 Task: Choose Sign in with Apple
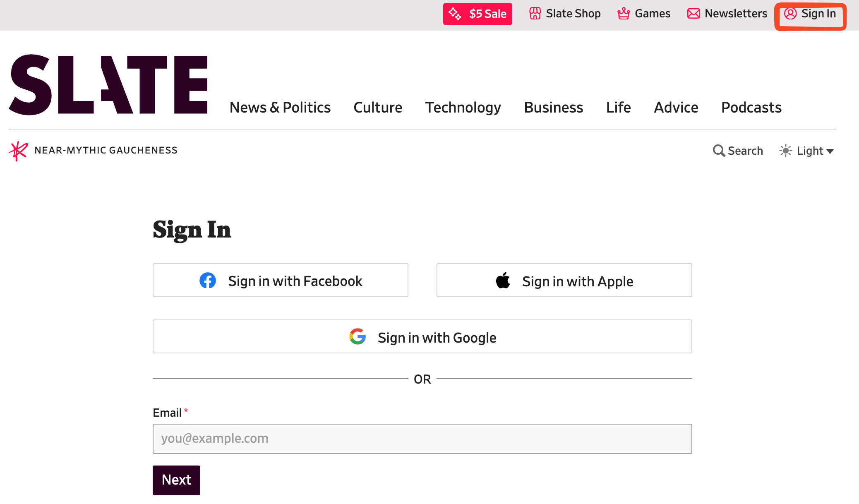pyautogui.click(x=564, y=280)
